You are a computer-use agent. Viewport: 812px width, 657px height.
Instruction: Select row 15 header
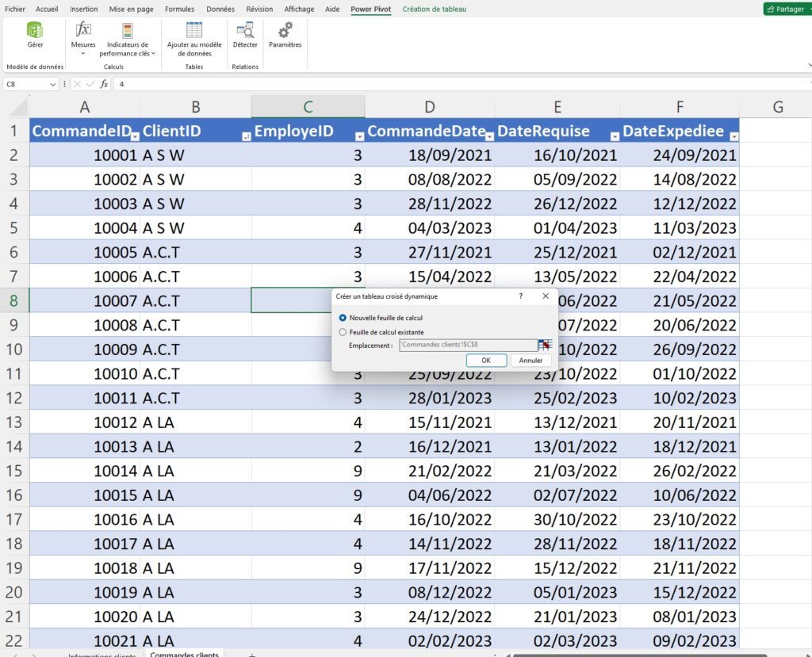pos(14,471)
